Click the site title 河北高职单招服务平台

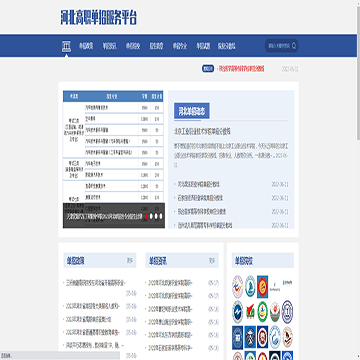pyautogui.click(x=99, y=18)
